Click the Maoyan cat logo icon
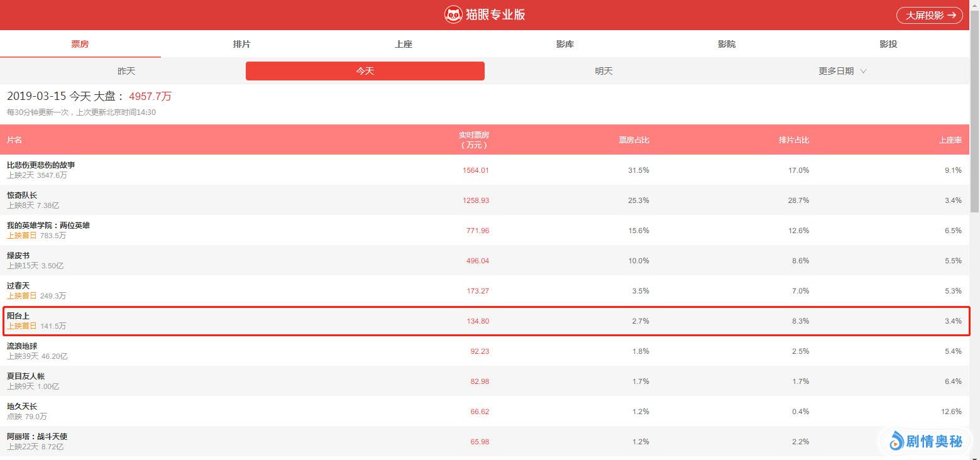Viewport: 980px width, 460px height. pos(453,15)
